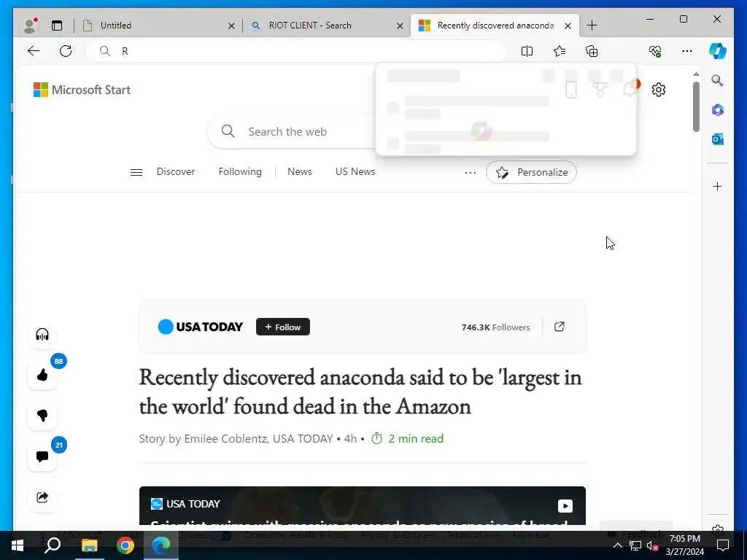The image size is (747, 560).
Task: Follow USA TODAY publisher
Action: coord(283,327)
